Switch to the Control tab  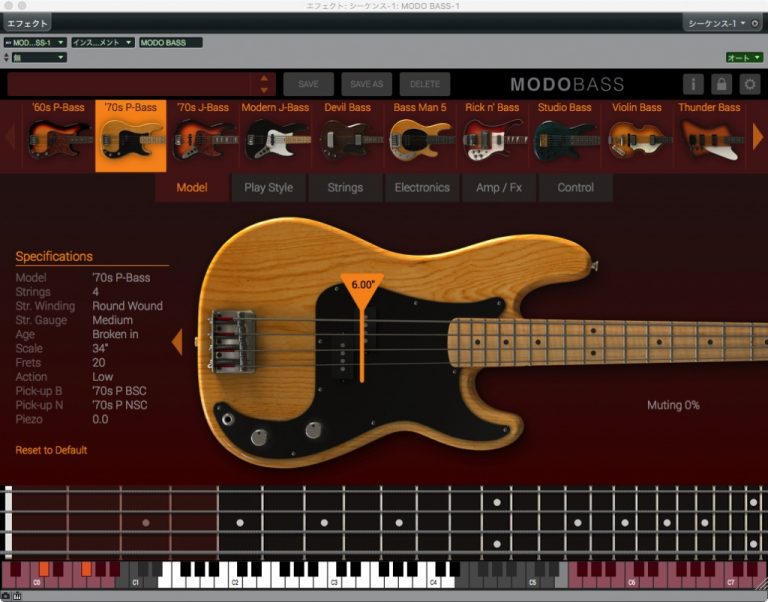coord(576,188)
